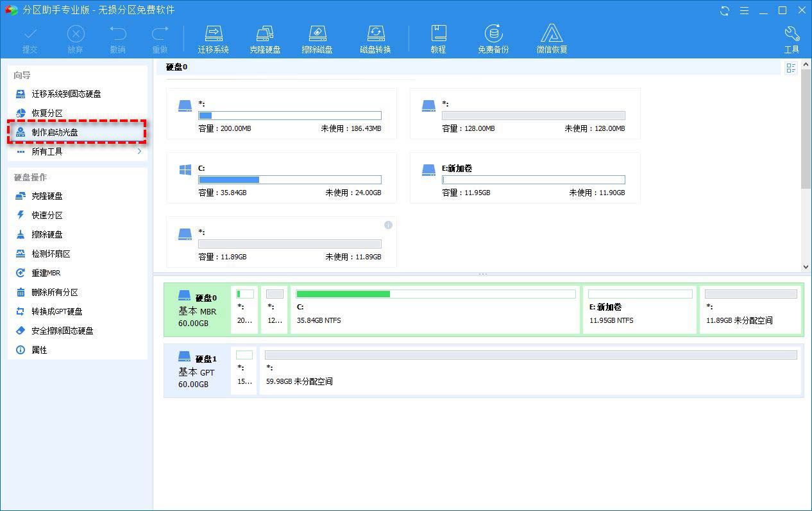This screenshot has width=812, height=511.
Task: Select the 擦除磁盘 (Wipe Disk) toolbar icon
Action: click(x=317, y=37)
